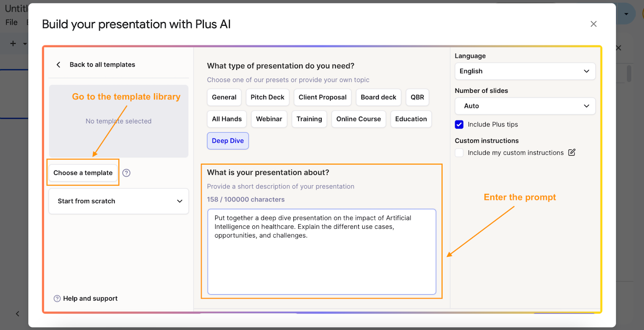Open Help and support link
This screenshot has width=644, height=330.
tap(90, 299)
